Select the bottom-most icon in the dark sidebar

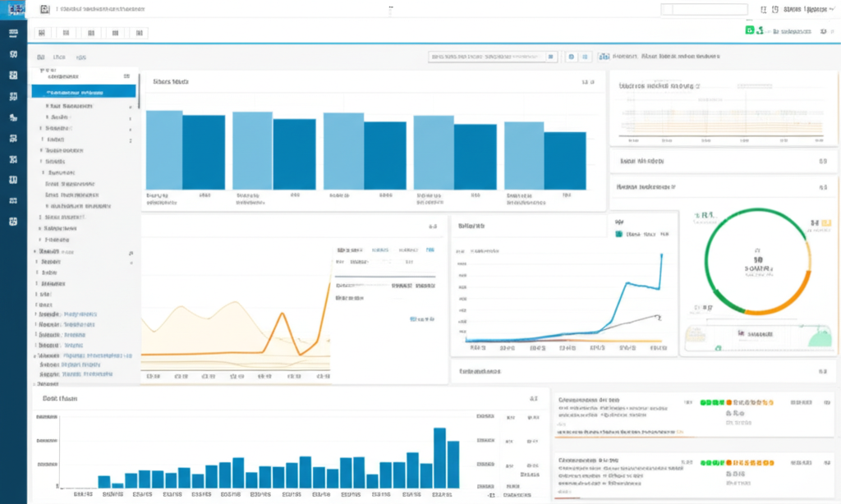point(12,222)
